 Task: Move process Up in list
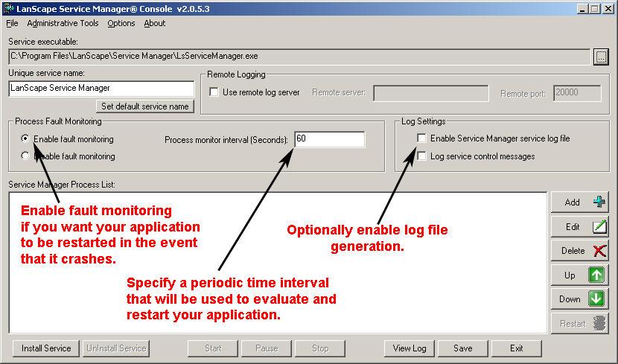pyautogui.click(x=579, y=275)
